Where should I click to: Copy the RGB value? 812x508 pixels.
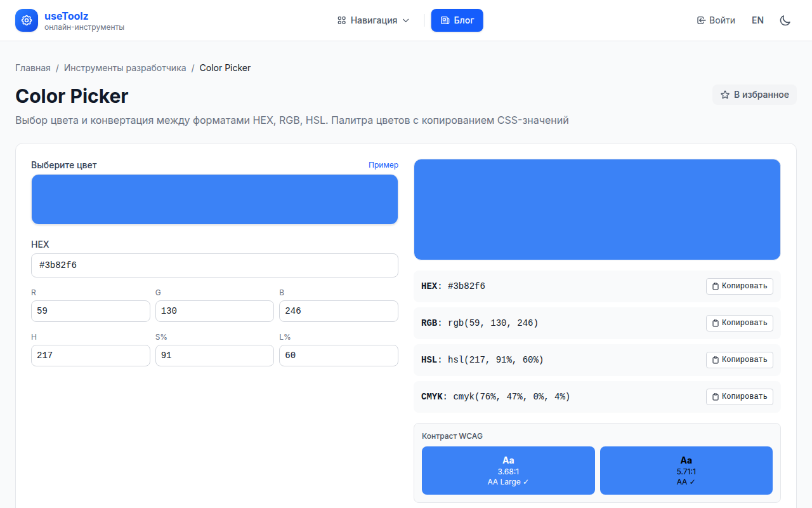[x=740, y=323]
